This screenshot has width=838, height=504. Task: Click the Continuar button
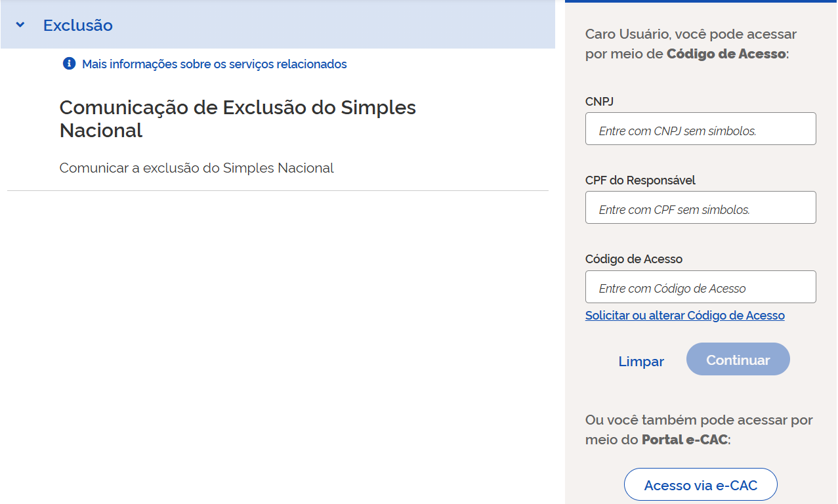point(738,359)
